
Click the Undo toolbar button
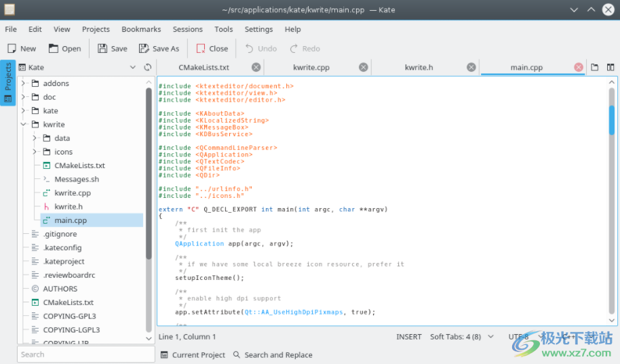261,49
